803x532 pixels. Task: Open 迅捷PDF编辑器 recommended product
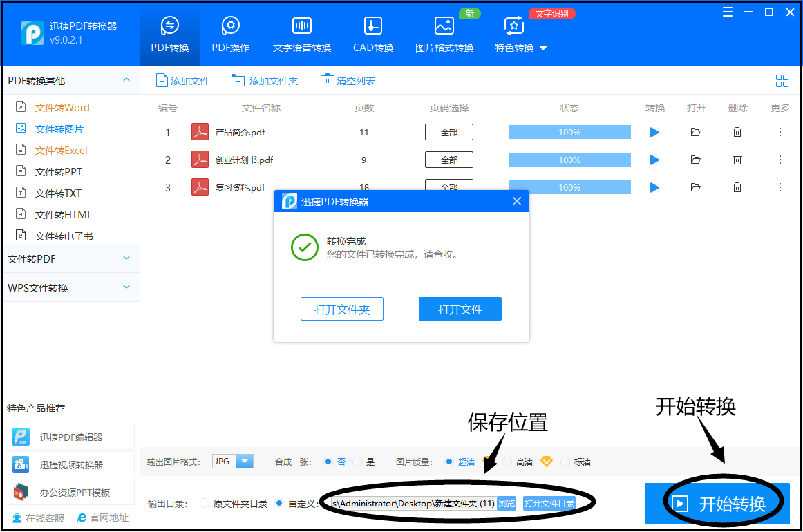[70, 437]
